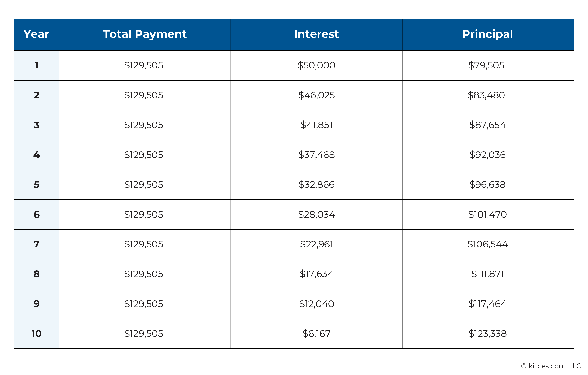Click the $46,025 interest value
The image size is (588, 375).
point(316,95)
